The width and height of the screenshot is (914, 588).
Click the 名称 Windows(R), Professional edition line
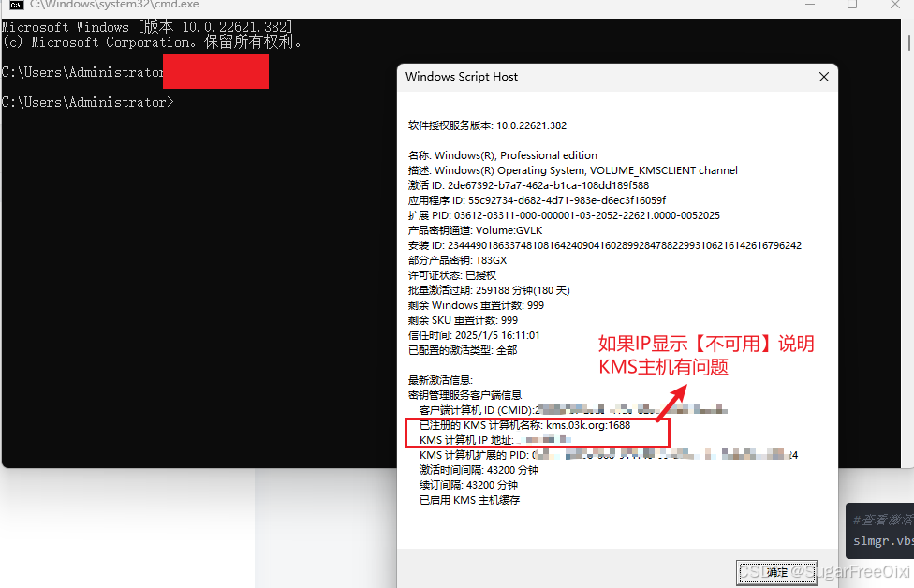tap(503, 155)
